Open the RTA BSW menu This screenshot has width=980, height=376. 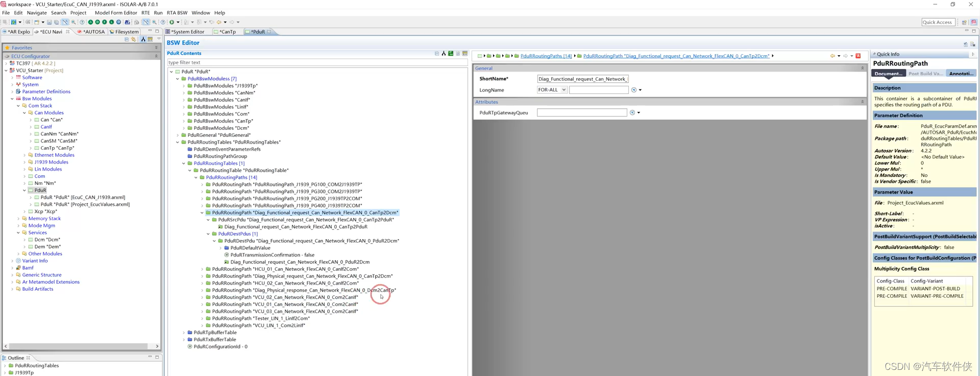coord(177,13)
